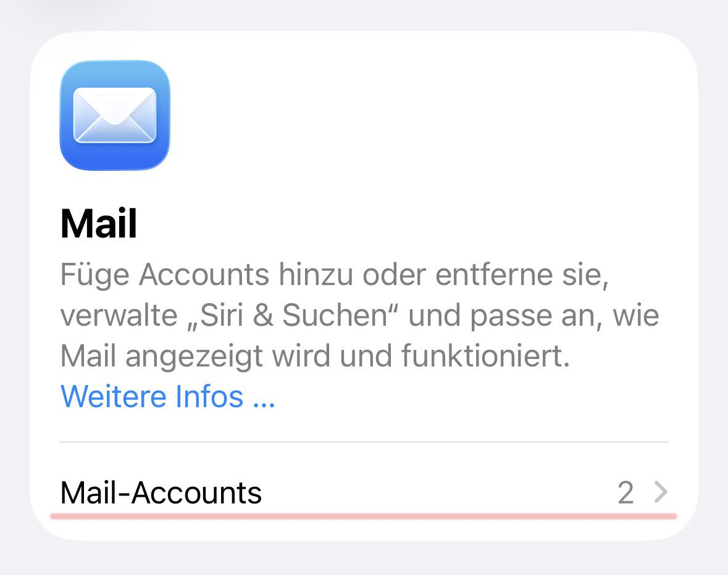Follow the Weitere Infos … link
The height and width of the screenshot is (575, 728).
point(167,397)
